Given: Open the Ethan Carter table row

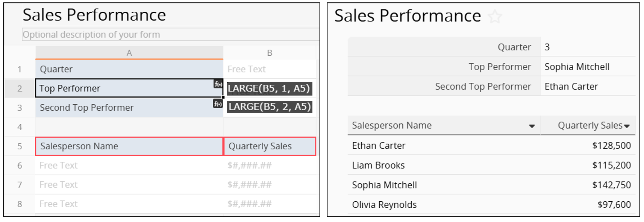Looking at the screenshot, I should [x=379, y=146].
